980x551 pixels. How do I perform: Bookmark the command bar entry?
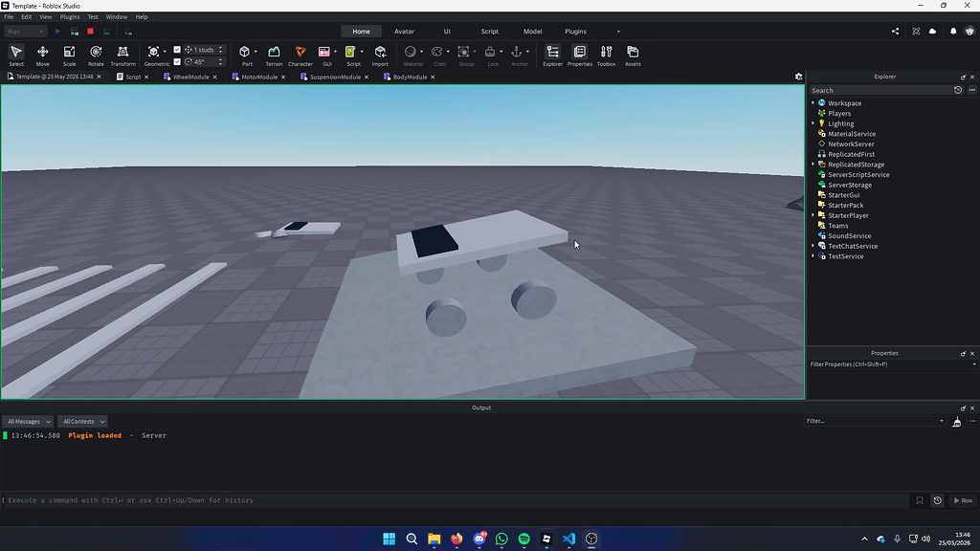click(920, 500)
